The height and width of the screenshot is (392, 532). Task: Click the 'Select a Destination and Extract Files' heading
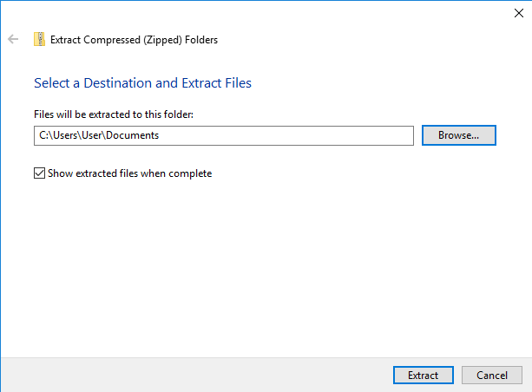[142, 83]
